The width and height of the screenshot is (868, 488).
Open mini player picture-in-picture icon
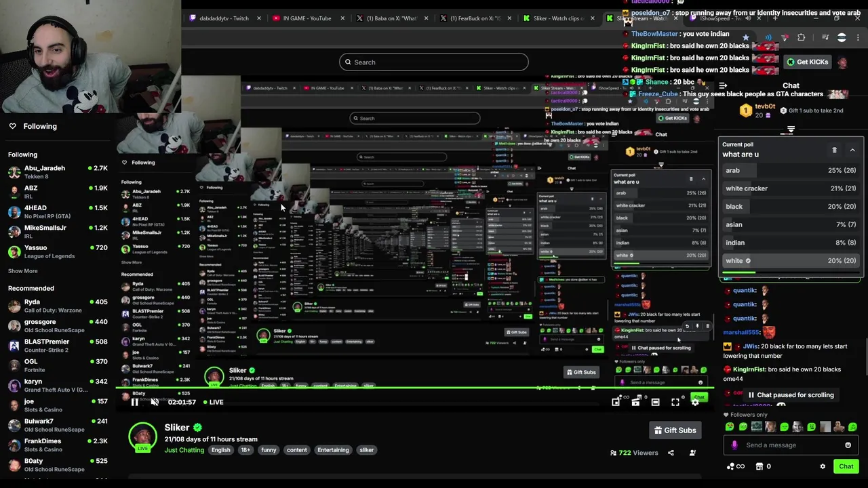tap(616, 402)
